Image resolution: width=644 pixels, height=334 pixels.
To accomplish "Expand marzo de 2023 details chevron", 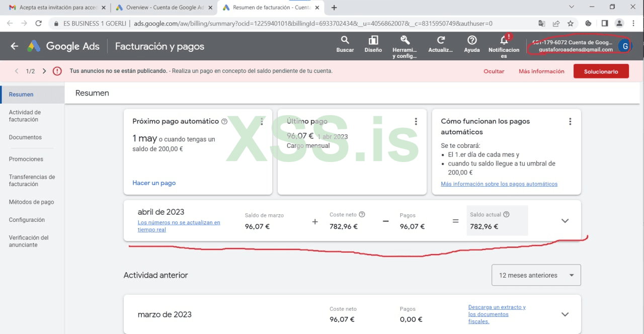I will coord(565,314).
